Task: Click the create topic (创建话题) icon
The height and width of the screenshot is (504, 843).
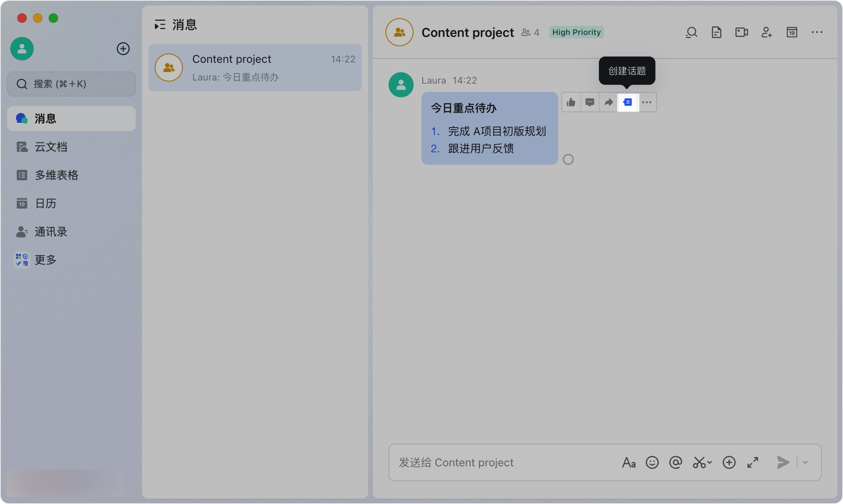Action: click(628, 102)
